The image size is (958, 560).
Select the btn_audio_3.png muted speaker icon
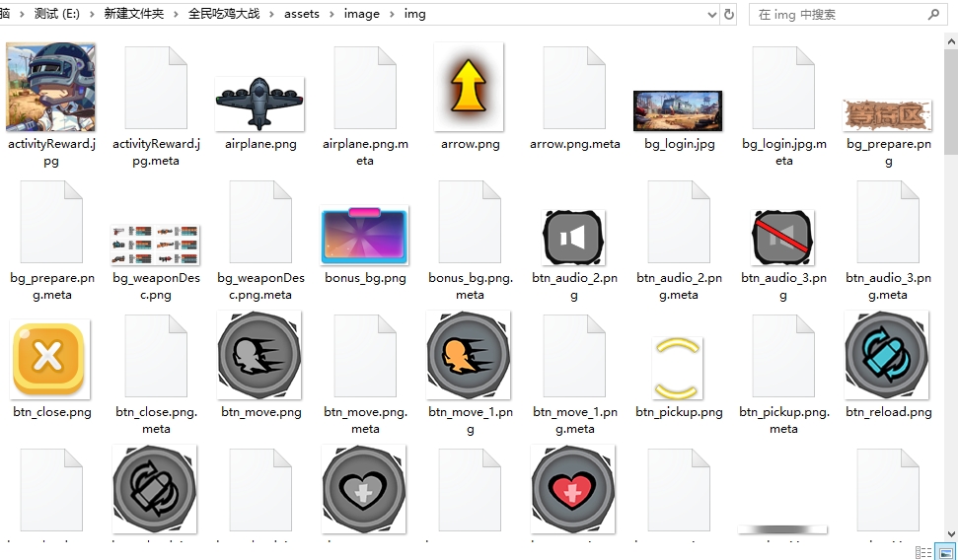pyautogui.click(x=782, y=238)
